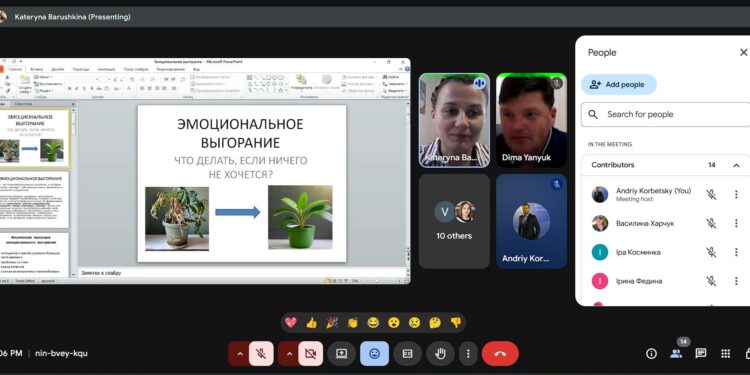Image resolution: width=750 pixels, height=375 pixels.
Task: Select the Вставка ribbon tab in PowerPoint
Action: [37, 69]
